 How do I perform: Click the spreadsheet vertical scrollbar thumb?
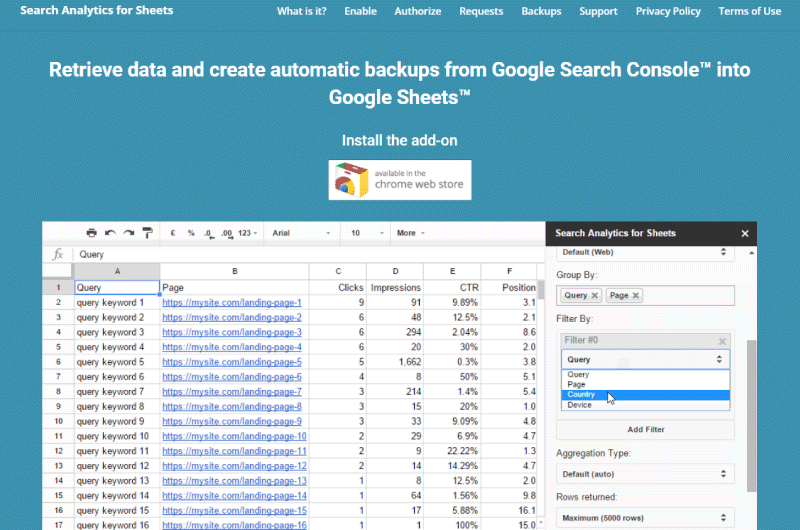click(x=541, y=290)
